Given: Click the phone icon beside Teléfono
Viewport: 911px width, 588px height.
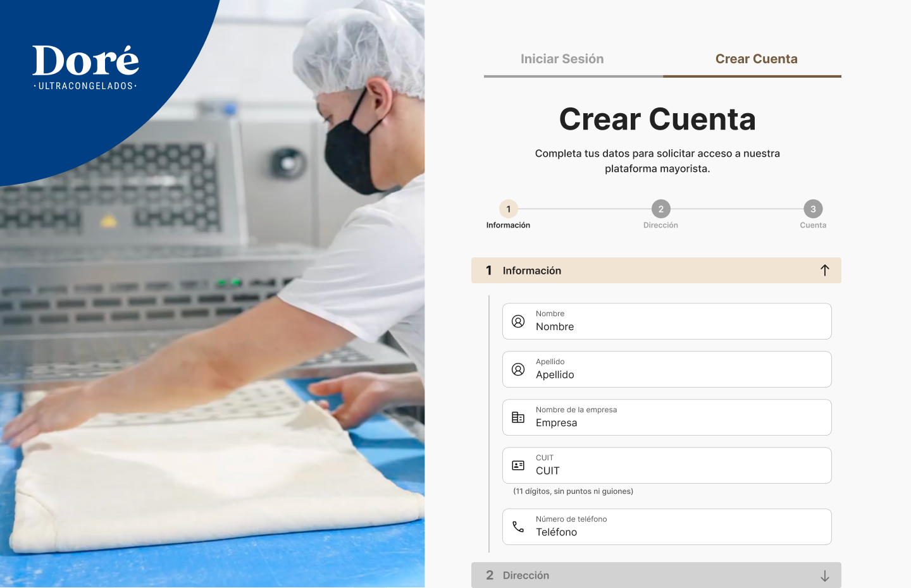Looking at the screenshot, I should coord(518,527).
